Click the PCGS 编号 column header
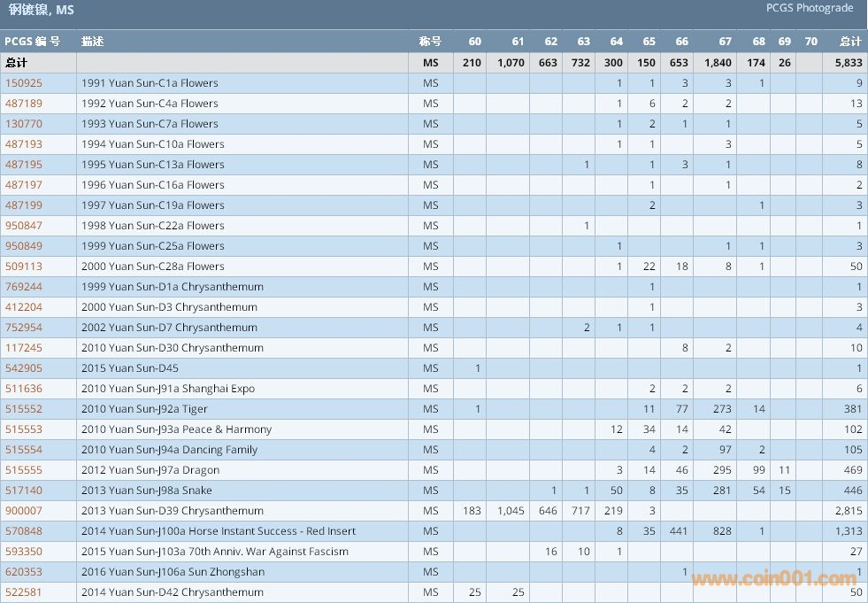Screen dimensions: 868x603 click(x=33, y=42)
